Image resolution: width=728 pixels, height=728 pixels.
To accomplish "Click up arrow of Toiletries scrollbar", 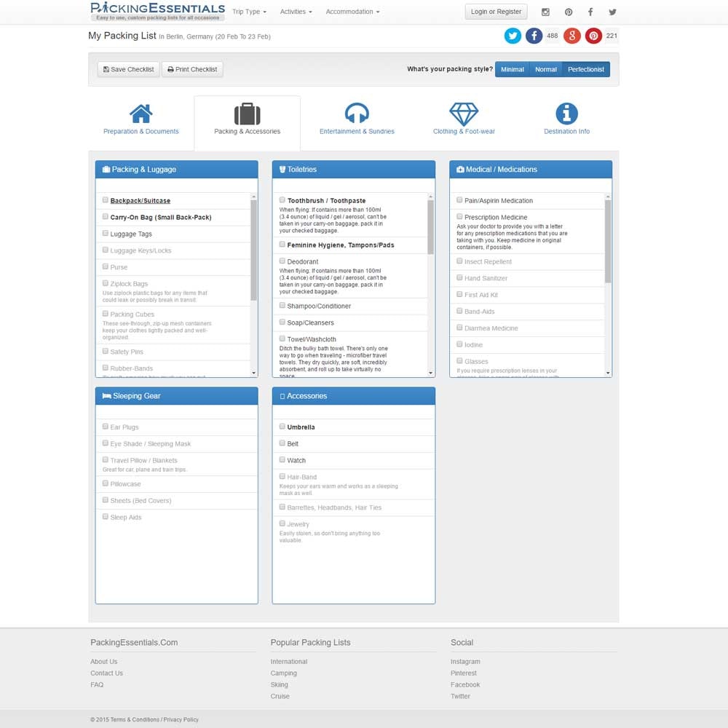I will tap(430, 197).
